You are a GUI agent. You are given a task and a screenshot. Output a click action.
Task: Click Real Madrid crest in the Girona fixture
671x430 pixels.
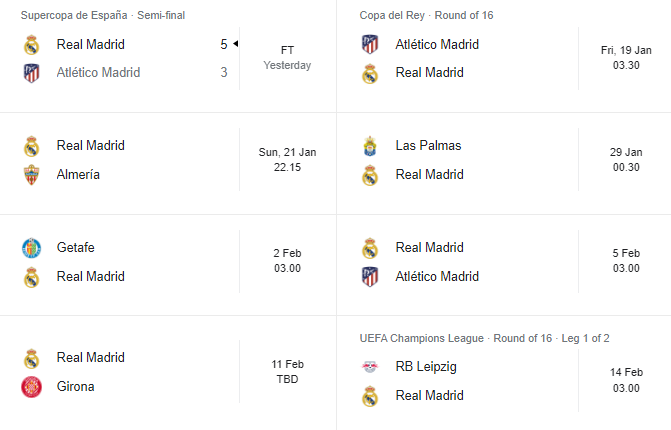31,359
